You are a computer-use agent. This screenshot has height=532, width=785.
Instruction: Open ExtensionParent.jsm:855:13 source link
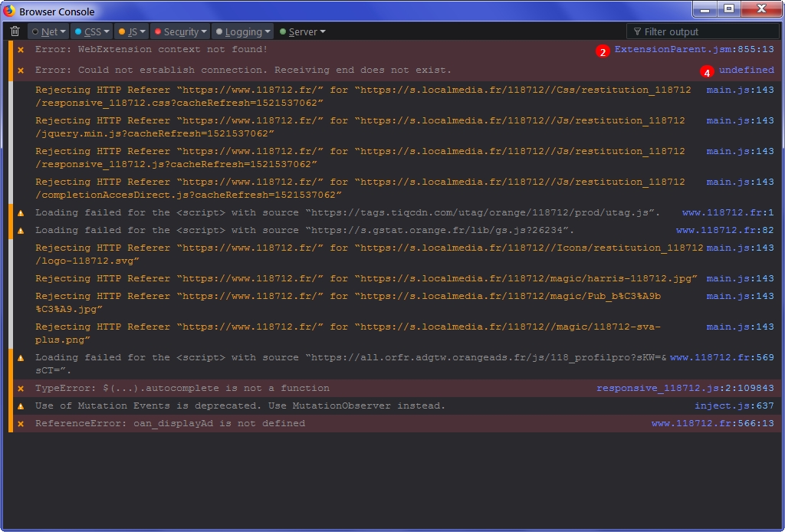(x=694, y=49)
